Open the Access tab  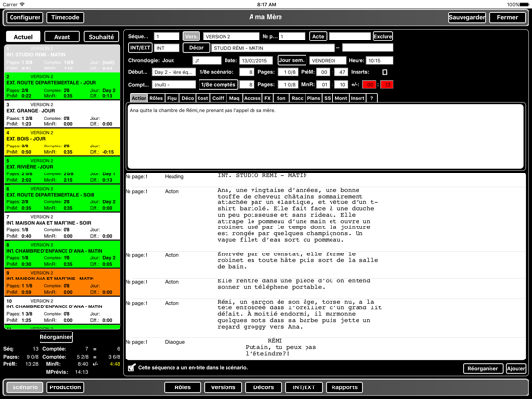tap(253, 98)
